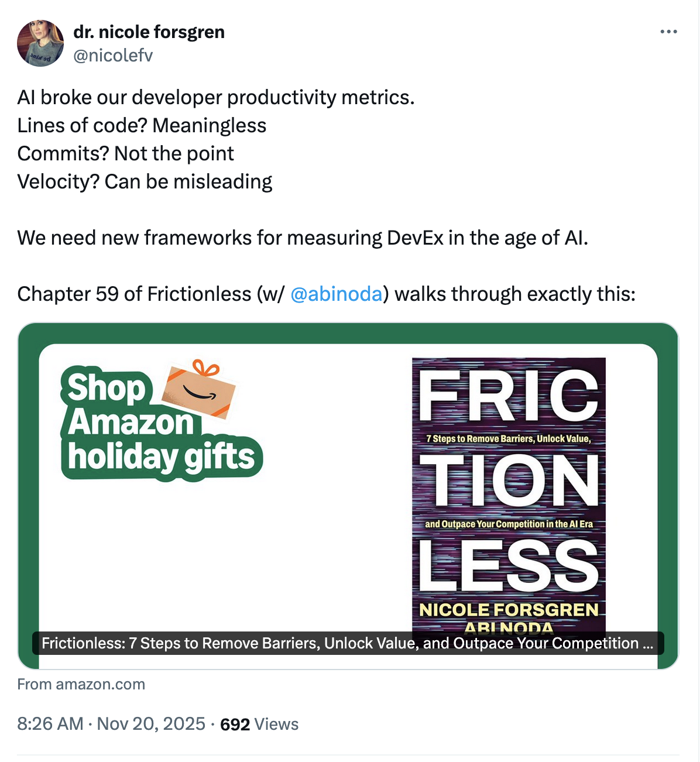This screenshot has width=700, height=762.
Task: Click the "Velocity? Can be misleading" line
Action: point(145,181)
